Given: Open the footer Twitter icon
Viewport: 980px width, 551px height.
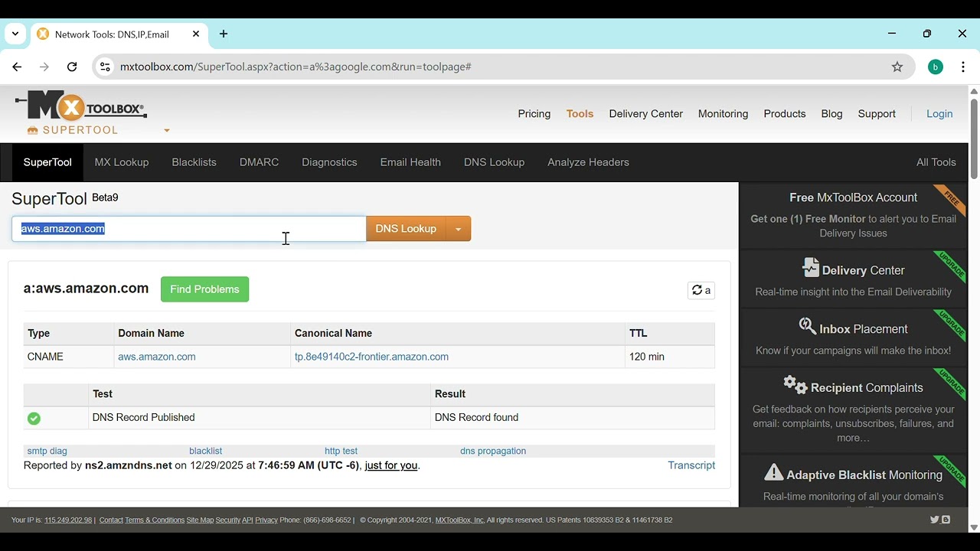Looking at the screenshot, I should click(x=934, y=520).
